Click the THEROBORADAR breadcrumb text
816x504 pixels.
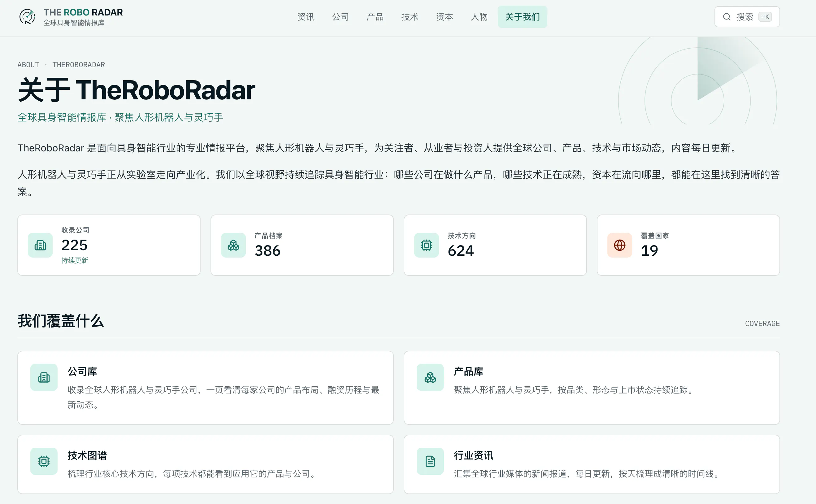point(79,65)
